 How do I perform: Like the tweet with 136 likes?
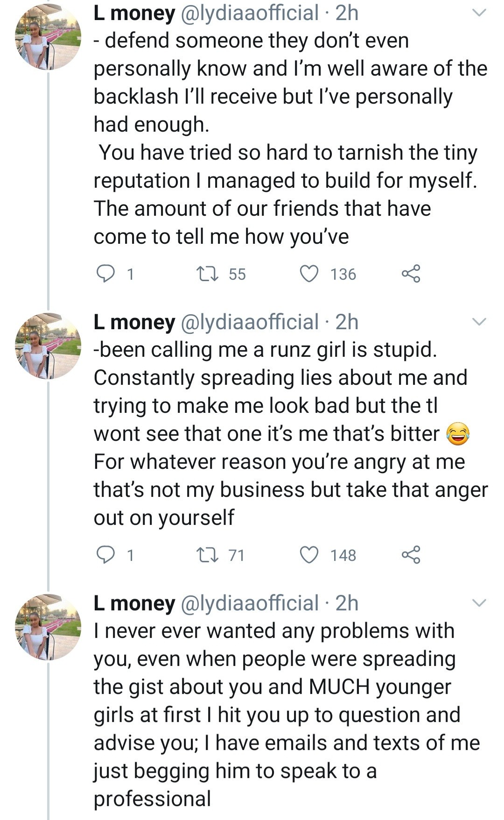click(309, 274)
